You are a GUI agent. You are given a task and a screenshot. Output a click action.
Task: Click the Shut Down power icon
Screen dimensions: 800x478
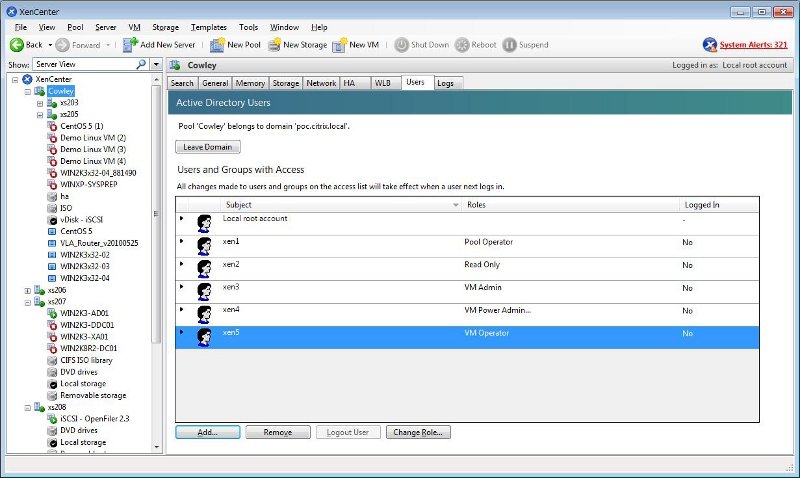(x=402, y=45)
